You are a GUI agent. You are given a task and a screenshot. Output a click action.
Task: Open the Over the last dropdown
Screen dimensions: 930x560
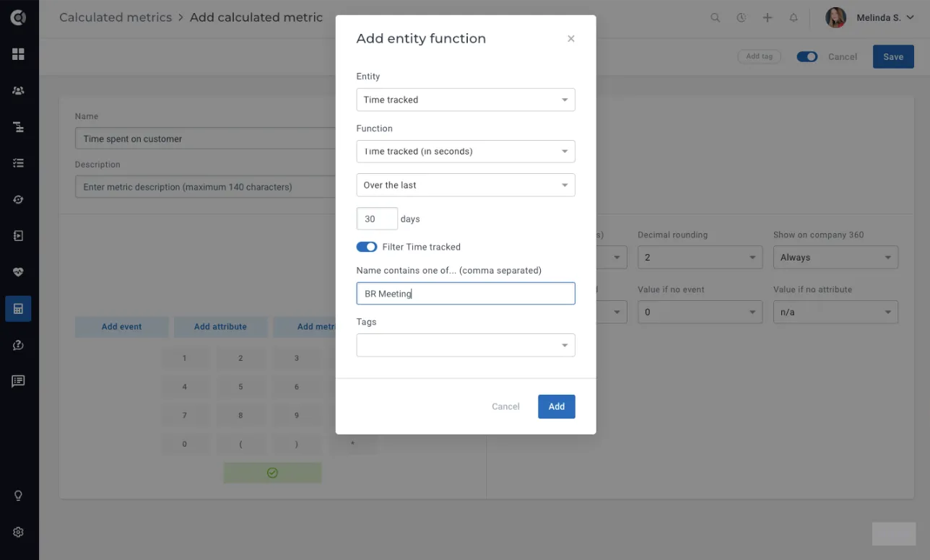click(x=466, y=185)
